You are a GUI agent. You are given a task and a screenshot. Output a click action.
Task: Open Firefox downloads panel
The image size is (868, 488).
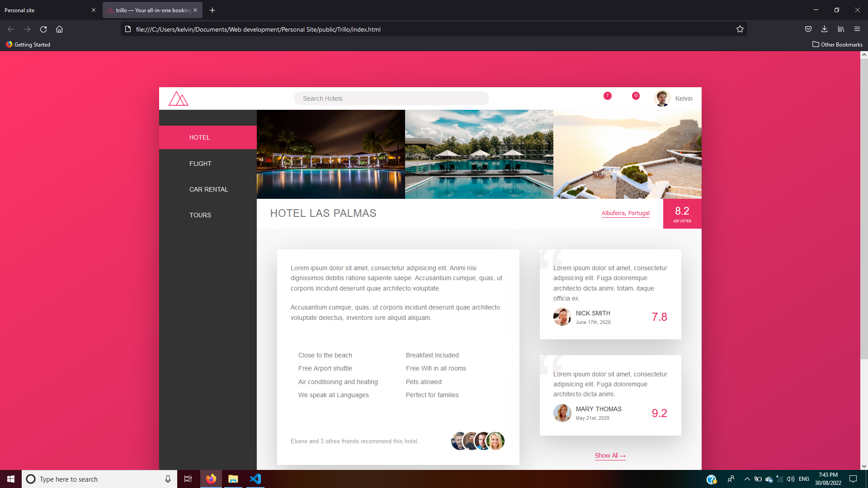[x=824, y=29]
